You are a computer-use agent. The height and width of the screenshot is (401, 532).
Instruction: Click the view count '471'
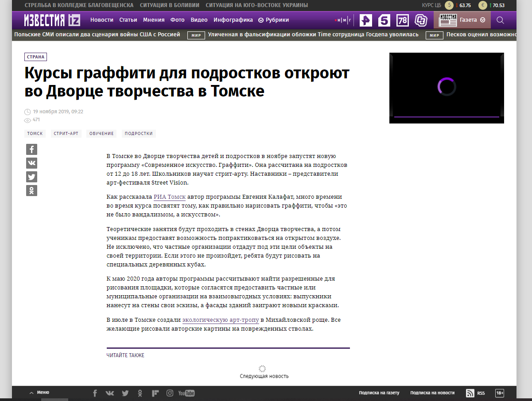click(36, 120)
